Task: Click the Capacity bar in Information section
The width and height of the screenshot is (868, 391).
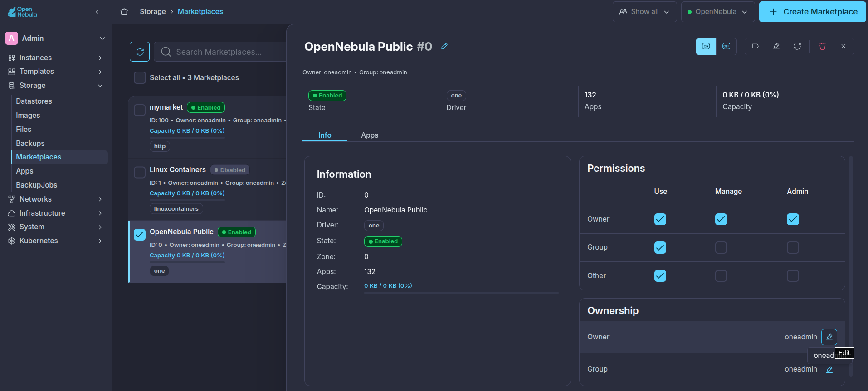Action: pos(461,293)
